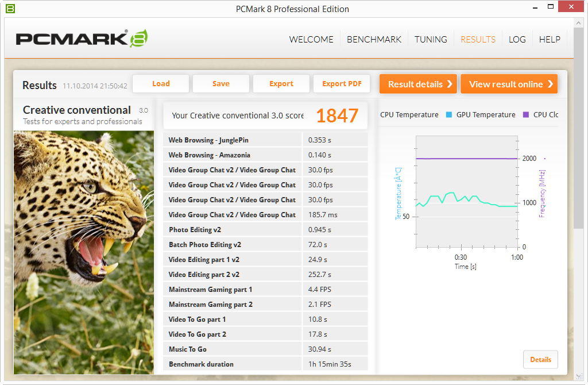Image resolution: width=588 pixels, height=385 pixels.
Task: Click the Save results button
Action: pos(221,84)
